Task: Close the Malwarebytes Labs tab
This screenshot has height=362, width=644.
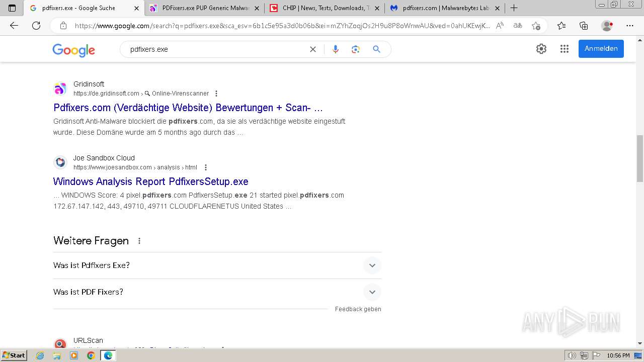Action: click(x=497, y=8)
